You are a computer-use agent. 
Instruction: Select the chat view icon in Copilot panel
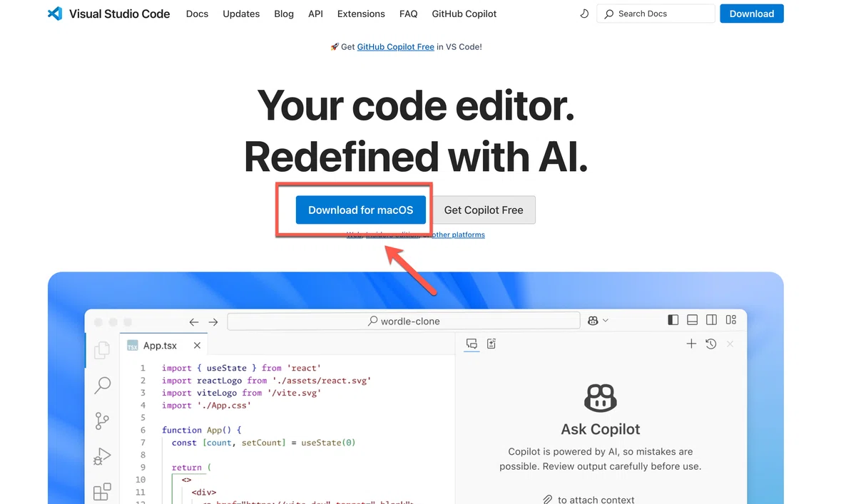pyautogui.click(x=472, y=344)
